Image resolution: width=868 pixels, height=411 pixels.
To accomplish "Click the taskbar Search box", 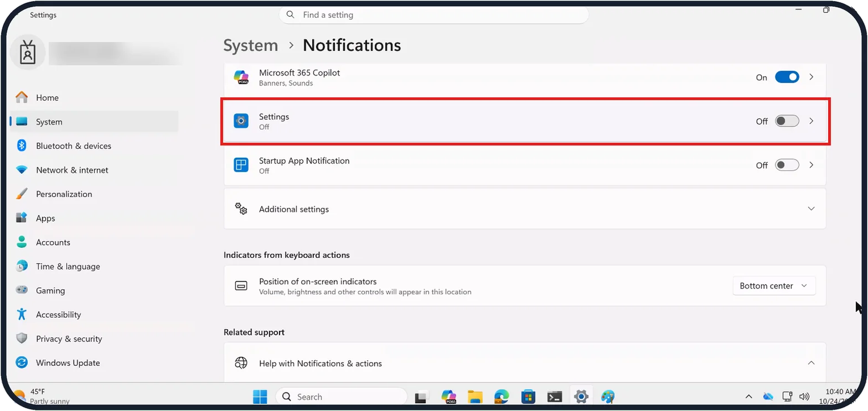I will [x=341, y=397].
